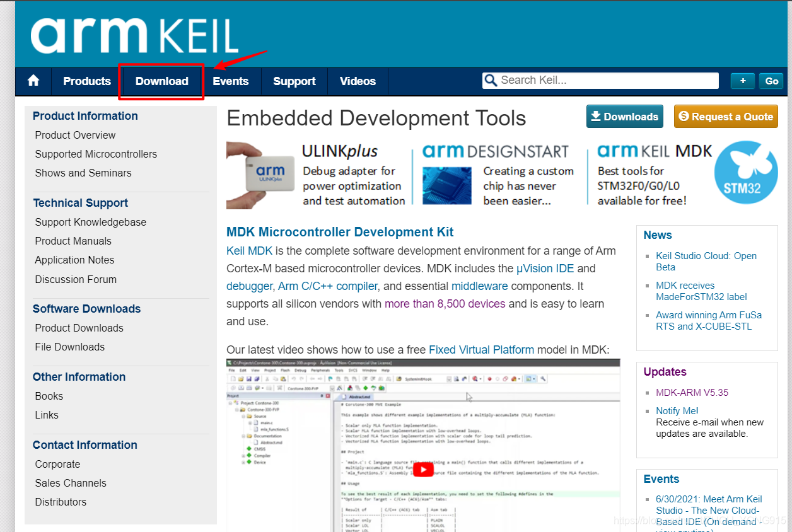
Task: Open Award winning Arm FuSa RTS news
Action: 709,320
